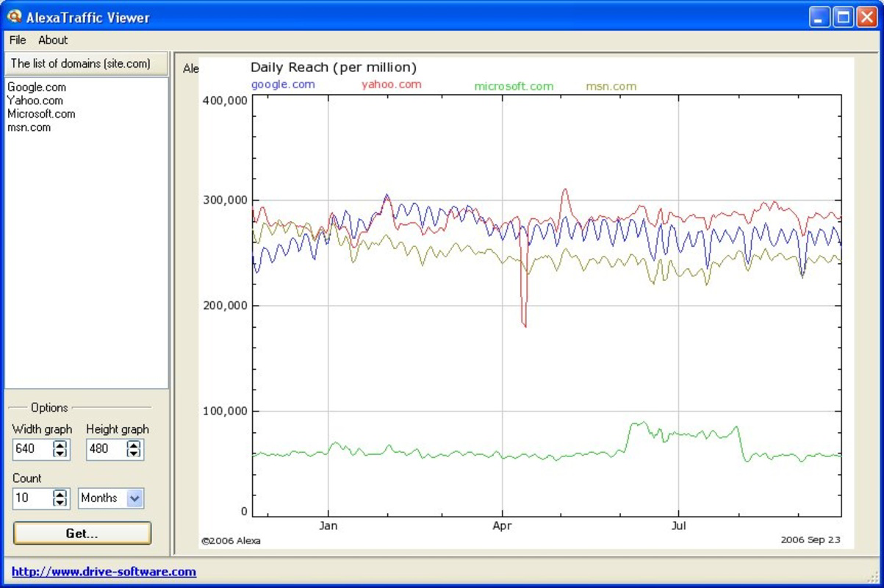Select Yahoo.com in the domain list
The image size is (884, 588).
(x=35, y=101)
